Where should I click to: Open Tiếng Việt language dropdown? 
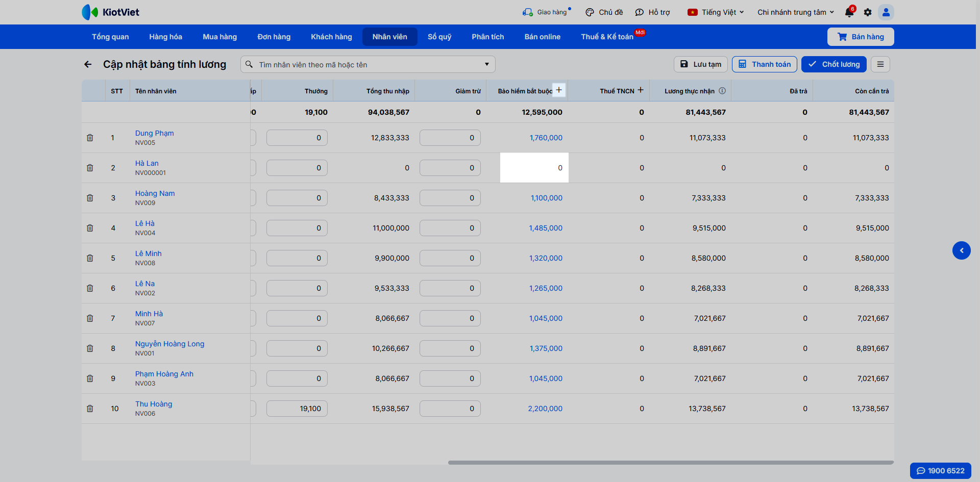716,12
